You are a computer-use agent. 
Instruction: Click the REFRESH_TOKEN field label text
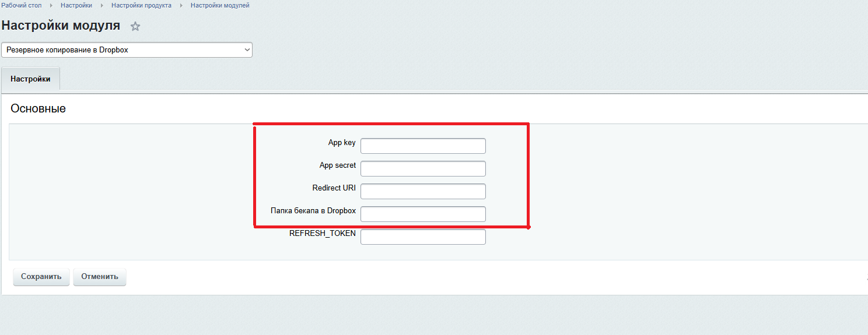(x=322, y=233)
